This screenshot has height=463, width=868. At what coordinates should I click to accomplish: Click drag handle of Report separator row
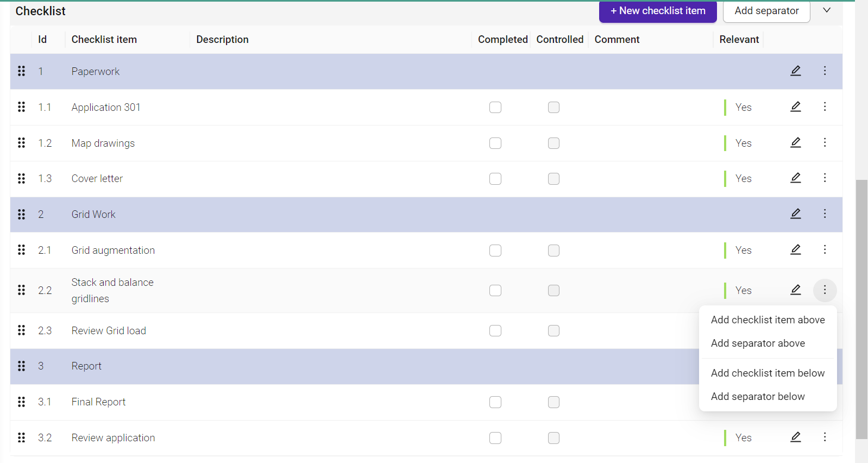21,366
